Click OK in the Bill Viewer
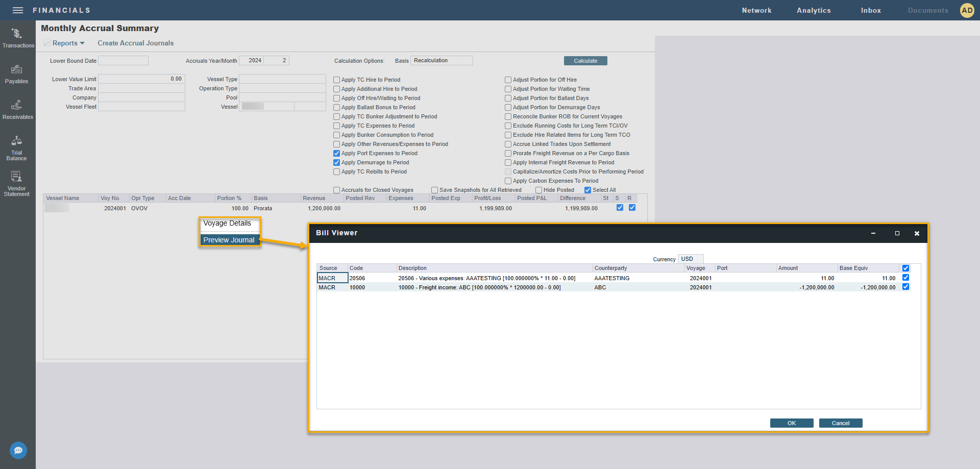The height and width of the screenshot is (469, 980). click(791, 423)
